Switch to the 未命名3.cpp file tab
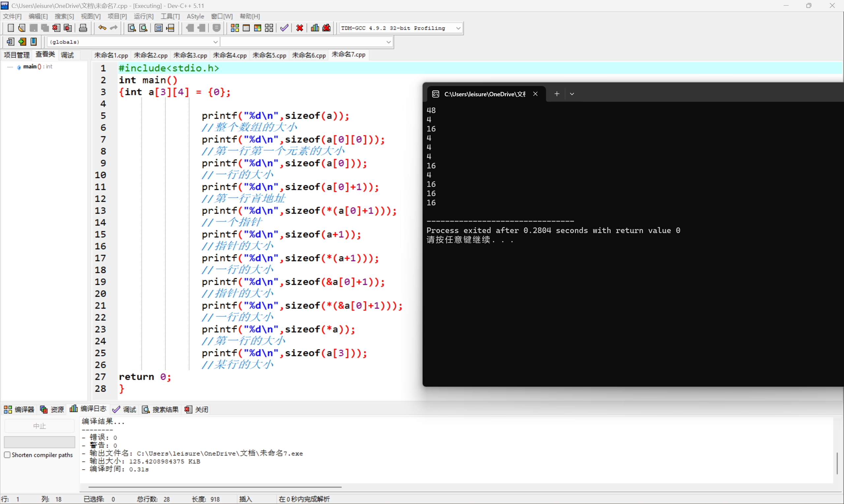Screen dimensions: 844x504 (x=190, y=55)
